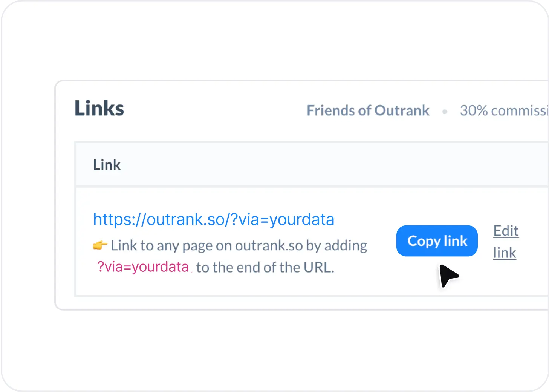Click the blue Copy link pill
549x392 pixels.
(x=437, y=241)
